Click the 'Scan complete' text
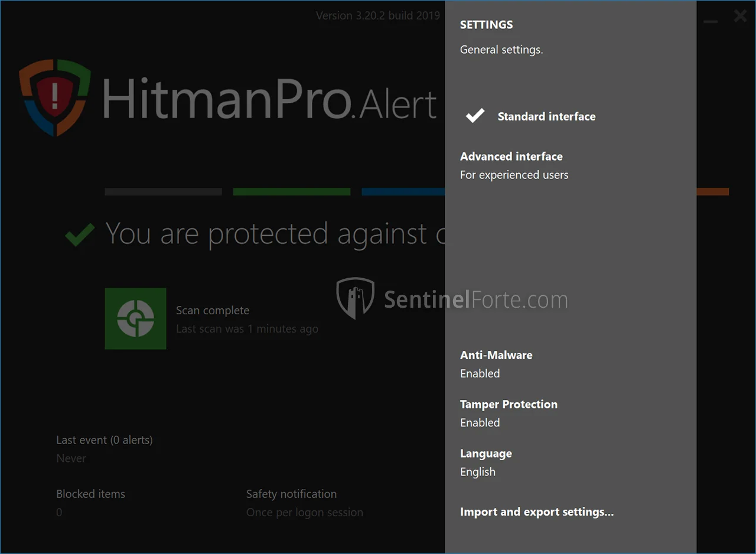 coord(213,311)
